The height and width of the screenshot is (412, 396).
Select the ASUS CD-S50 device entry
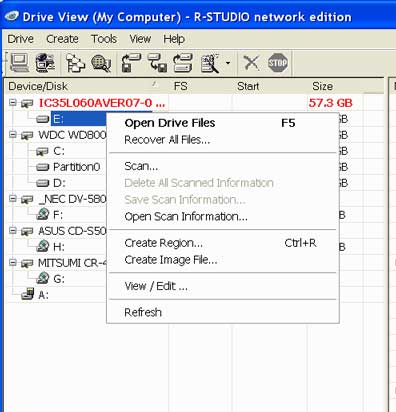[x=72, y=231]
